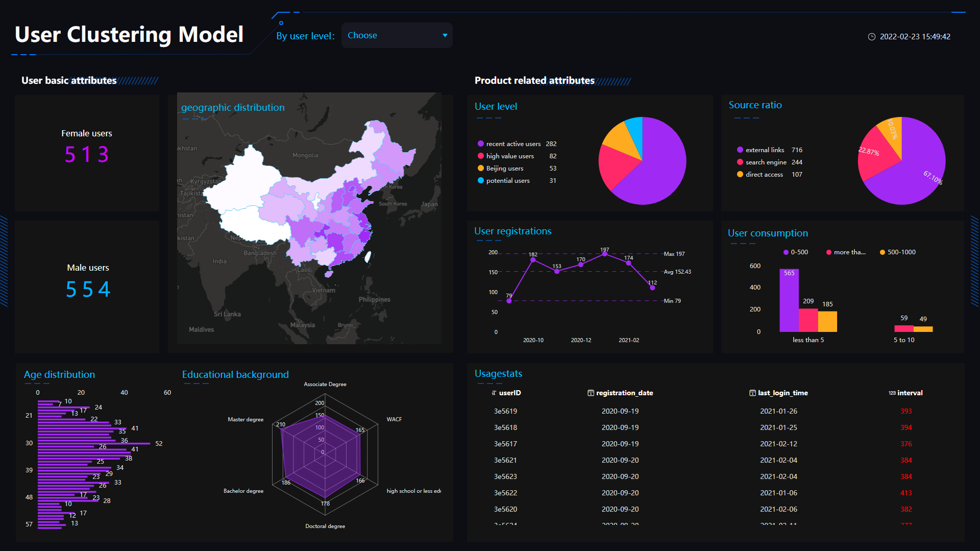Click the numeric-type icon beside interval header

point(892,393)
